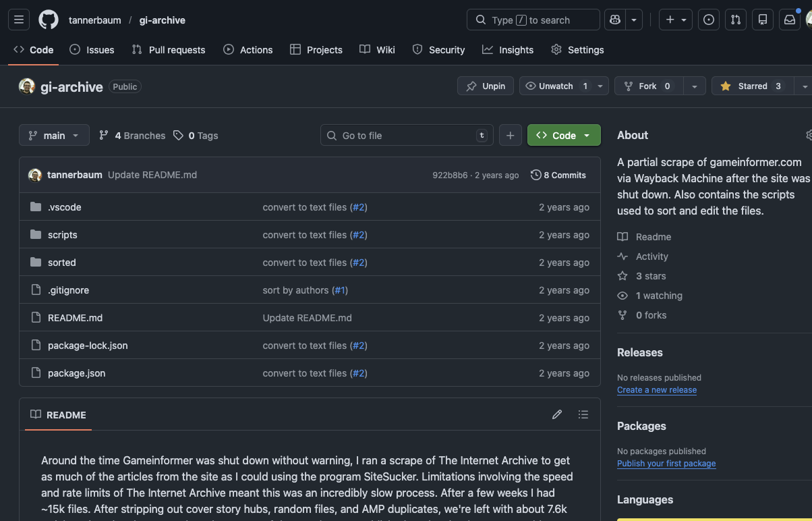Image resolution: width=812 pixels, height=521 pixels.
Task: View the 8 Commits history
Action: (558, 175)
